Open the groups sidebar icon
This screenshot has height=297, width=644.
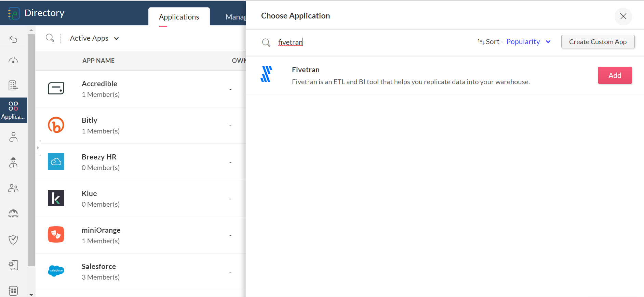[x=13, y=188]
